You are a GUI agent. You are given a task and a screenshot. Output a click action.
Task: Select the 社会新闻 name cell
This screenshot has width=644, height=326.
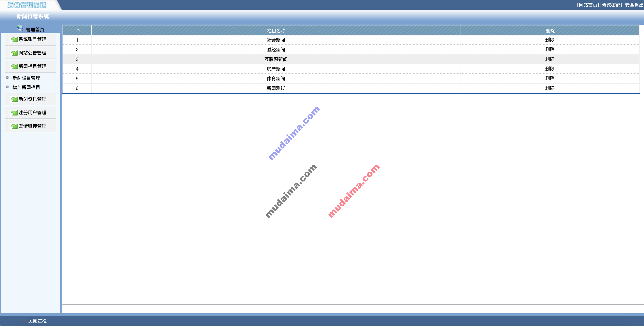(x=276, y=40)
